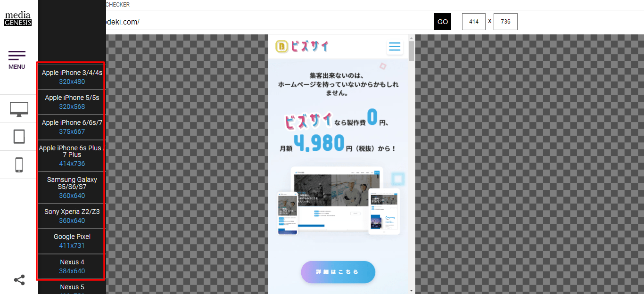Open hamburger menu in the previewed site
Screen dimensions: 644x294
tap(395, 47)
